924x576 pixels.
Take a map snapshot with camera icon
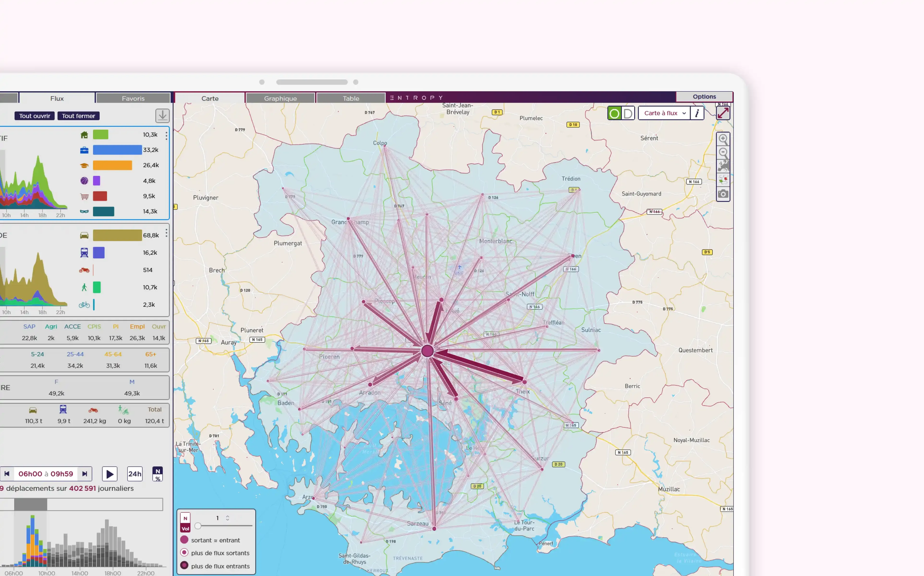coord(723,194)
